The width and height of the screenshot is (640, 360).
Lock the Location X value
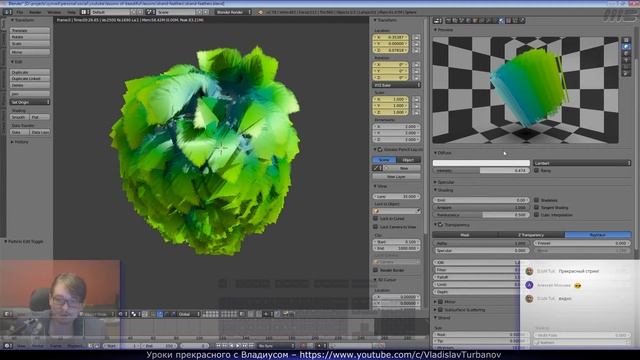point(416,37)
